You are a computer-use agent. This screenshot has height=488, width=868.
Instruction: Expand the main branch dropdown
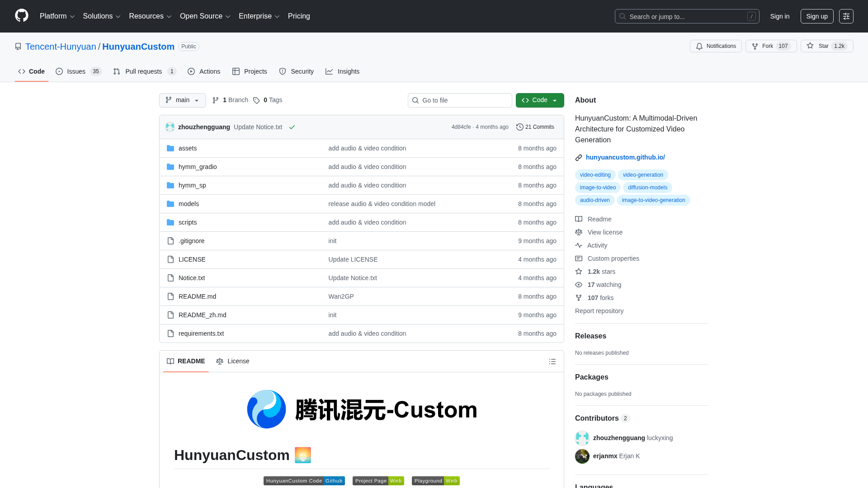point(183,100)
